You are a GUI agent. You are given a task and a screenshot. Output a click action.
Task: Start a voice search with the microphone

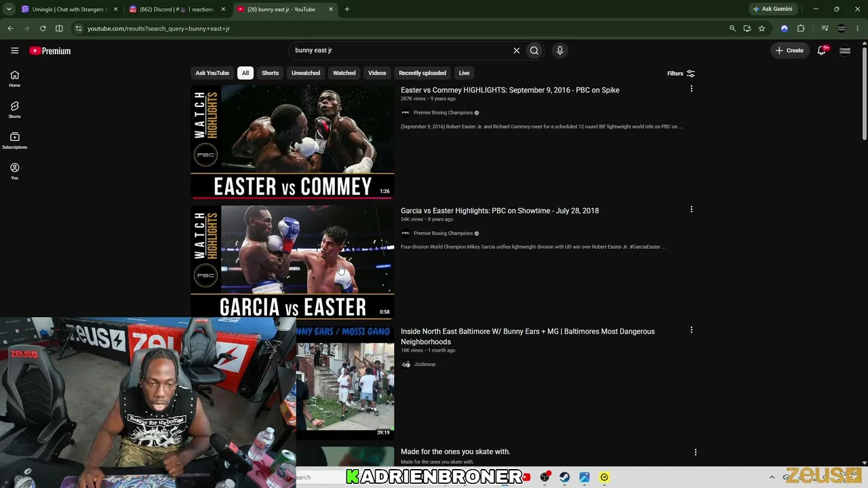[559, 50]
